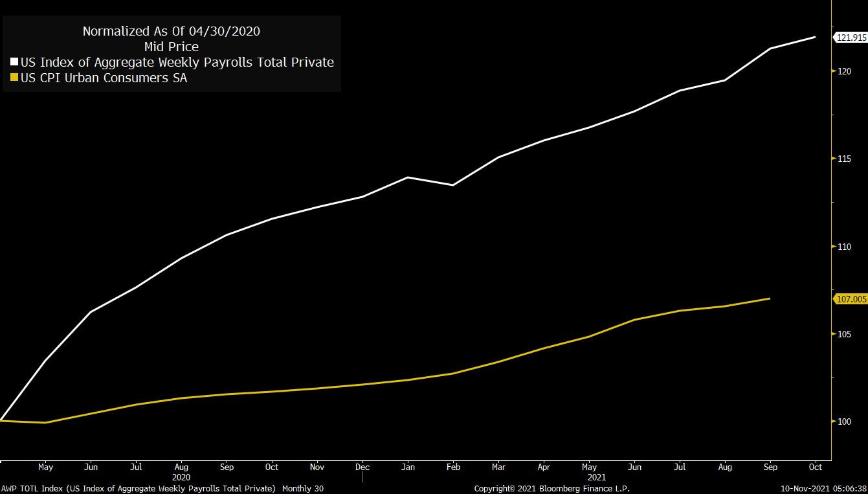The image size is (868, 494).
Task: Click the Mid Price label in legend
Action: coord(172,47)
